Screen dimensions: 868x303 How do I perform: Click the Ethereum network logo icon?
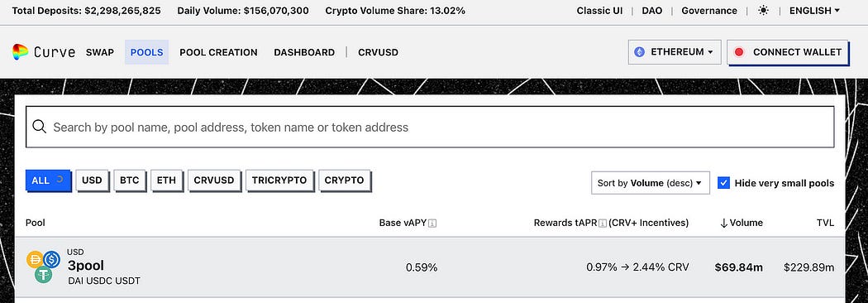[639, 52]
